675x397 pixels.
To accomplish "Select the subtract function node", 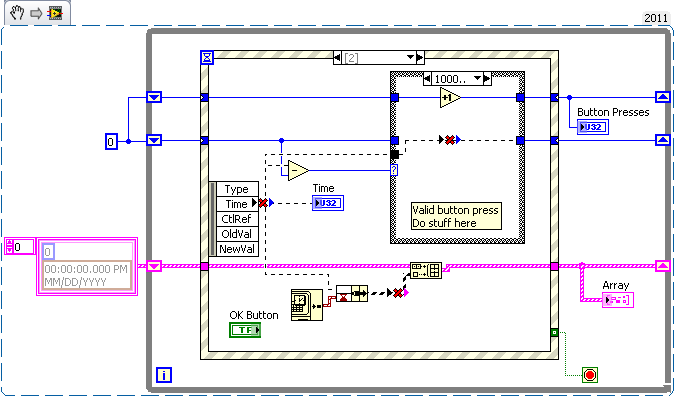I will pyautogui.click(x=298, y=171).
